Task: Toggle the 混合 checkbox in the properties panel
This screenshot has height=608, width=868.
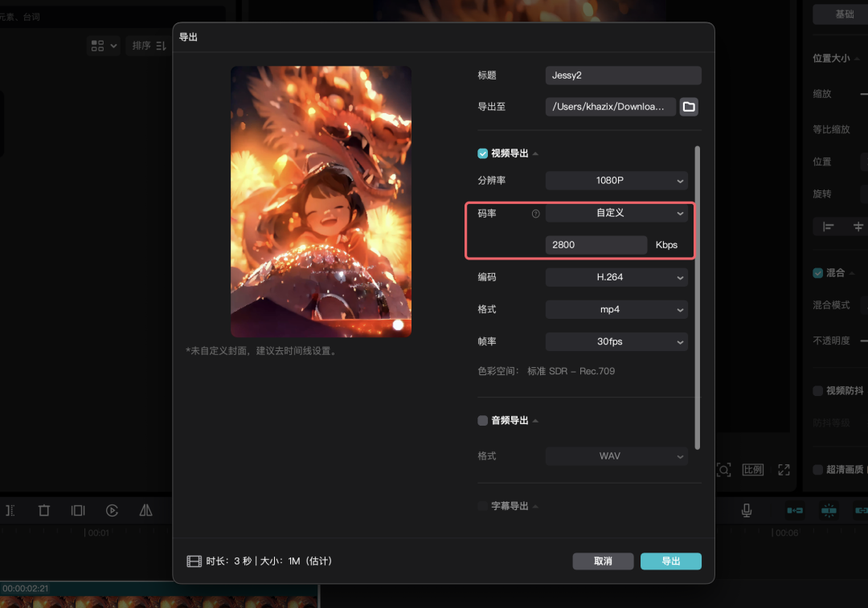Action: (817, 273)
